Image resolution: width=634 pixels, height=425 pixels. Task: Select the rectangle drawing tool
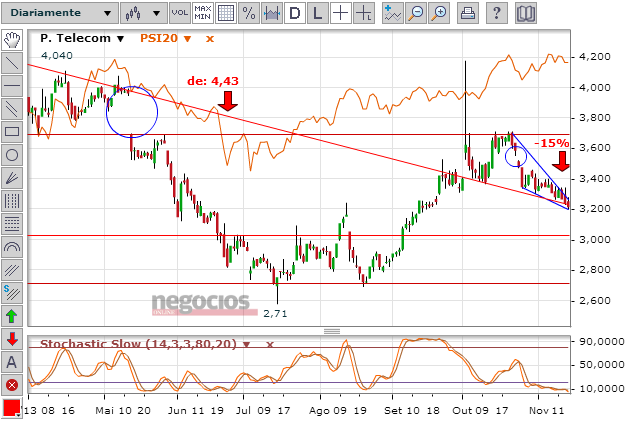pos(12,132)
